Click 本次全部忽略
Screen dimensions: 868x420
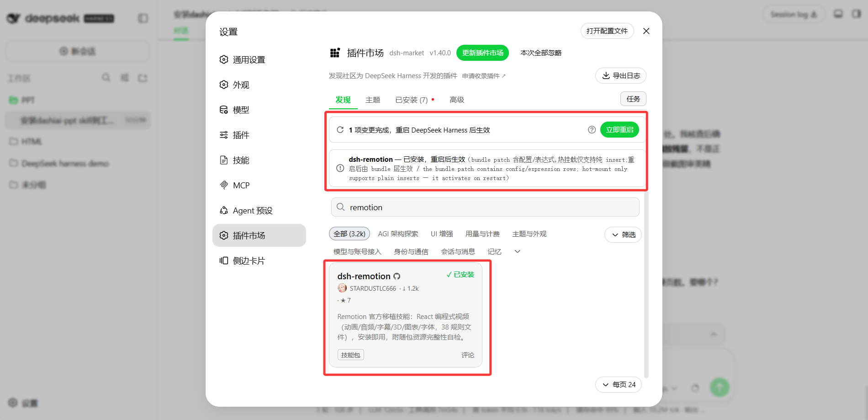pyautogui.click(x=541, y=53)
